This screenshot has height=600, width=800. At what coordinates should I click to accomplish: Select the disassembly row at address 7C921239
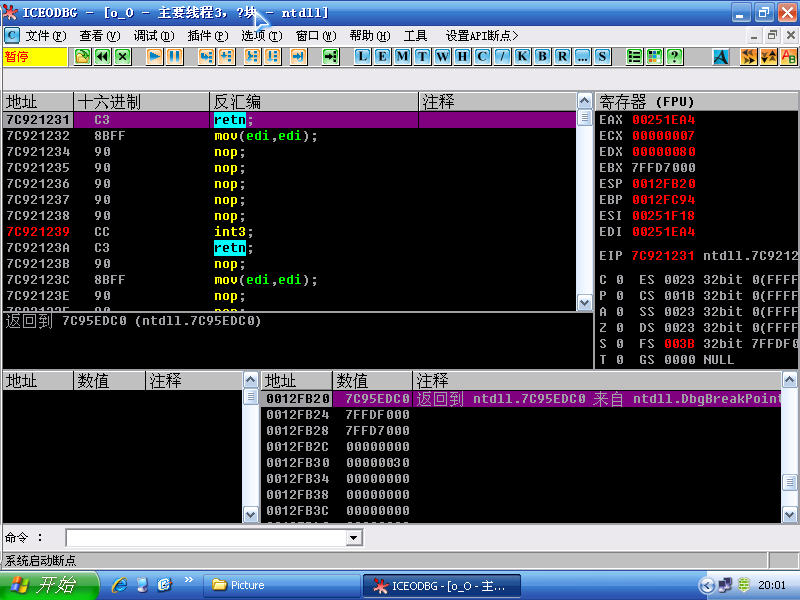click(x=289, y=232)
